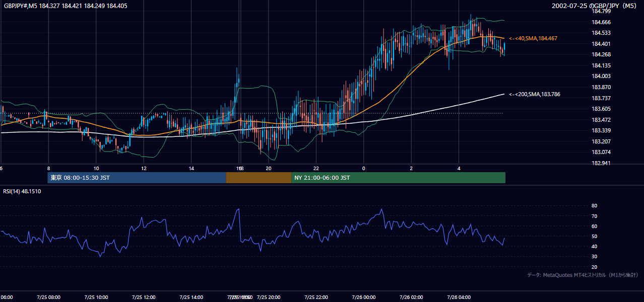
Task: Click the 183.605 price axis label
Action: tap(600, 109)
